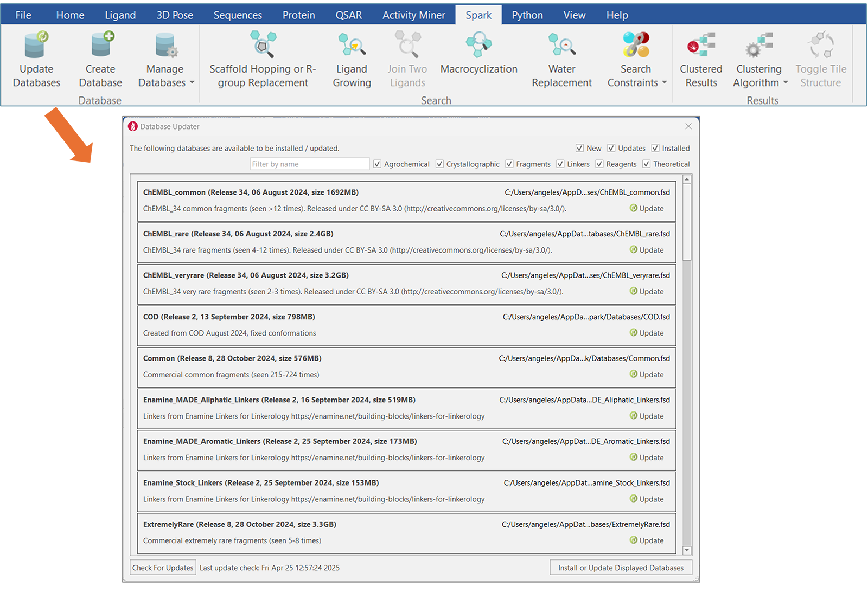
Task: Open the Protein tab
Action: coord(299,15)
